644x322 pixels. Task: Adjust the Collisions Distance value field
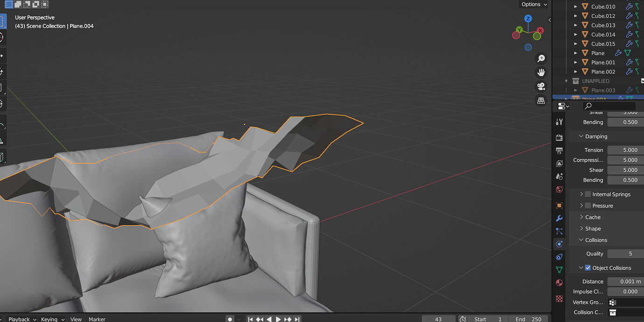[x=625, y=281]
